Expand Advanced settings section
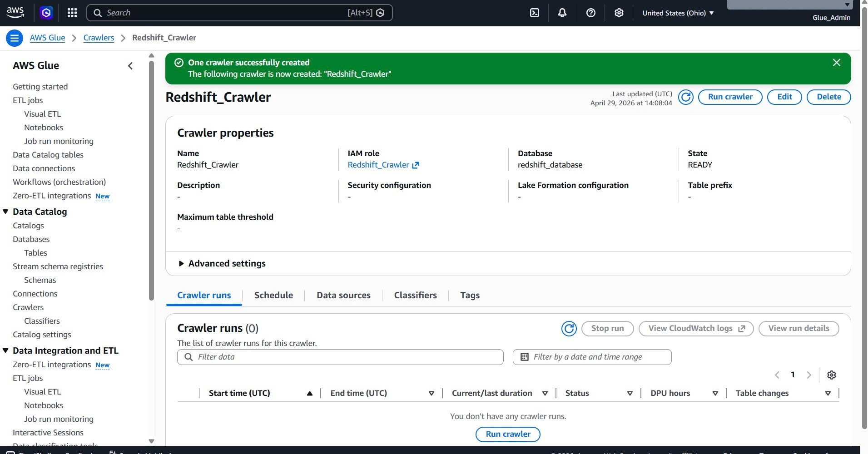This screenshot has width=868, height=454. tap(222, 263)
